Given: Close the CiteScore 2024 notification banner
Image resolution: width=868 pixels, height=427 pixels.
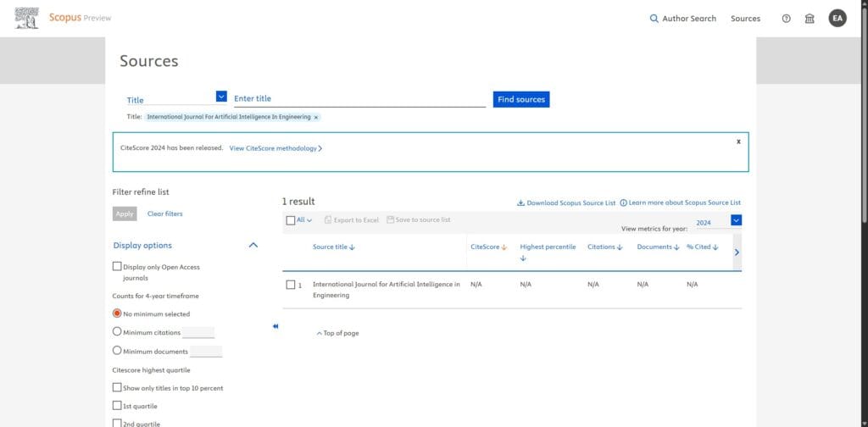Looking at the screenshot, I should click(x=738, y=141).
